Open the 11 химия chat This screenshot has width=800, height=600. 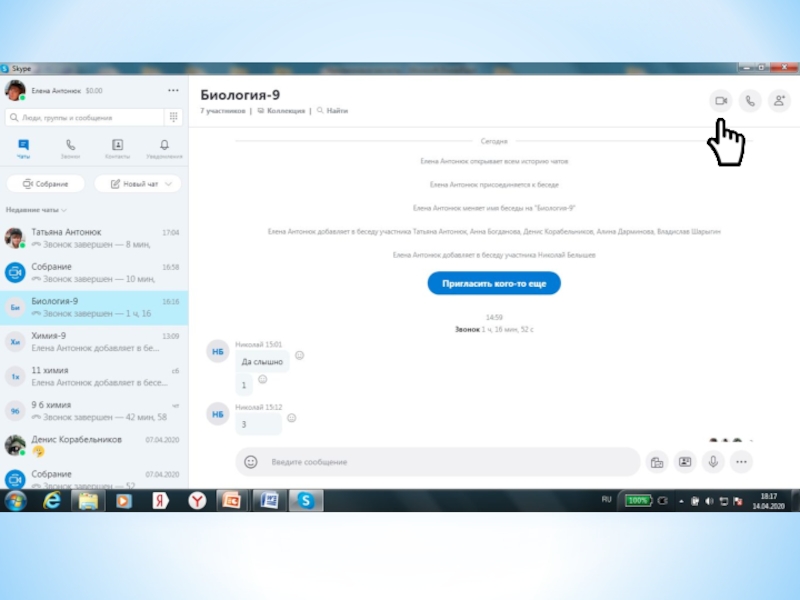pyautogui.click(x=94, y=377)
